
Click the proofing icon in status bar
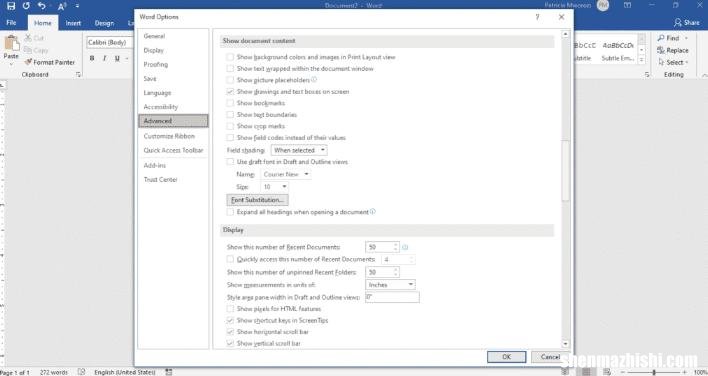81,372
